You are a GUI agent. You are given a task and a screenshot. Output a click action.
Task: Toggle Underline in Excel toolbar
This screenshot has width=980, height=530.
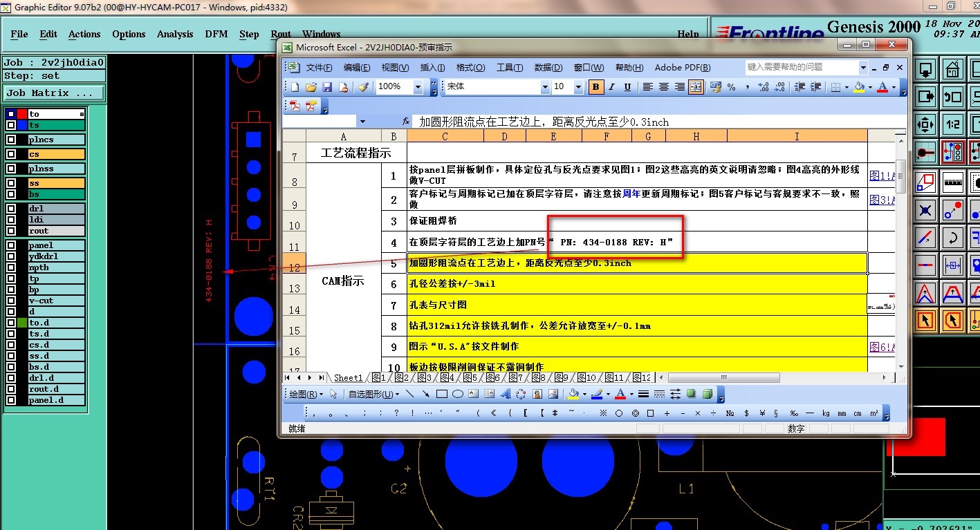pos(627,87)
